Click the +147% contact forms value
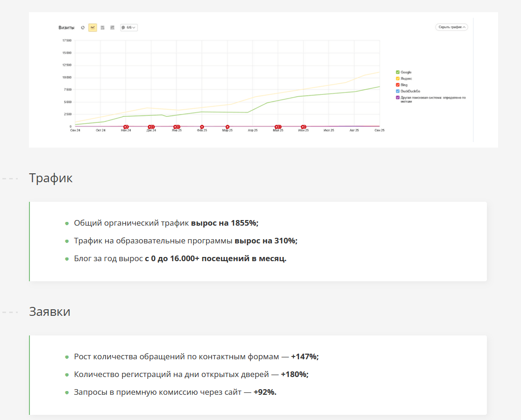The height and width of the screenshot is (420, 521). [x=305, y=356]
